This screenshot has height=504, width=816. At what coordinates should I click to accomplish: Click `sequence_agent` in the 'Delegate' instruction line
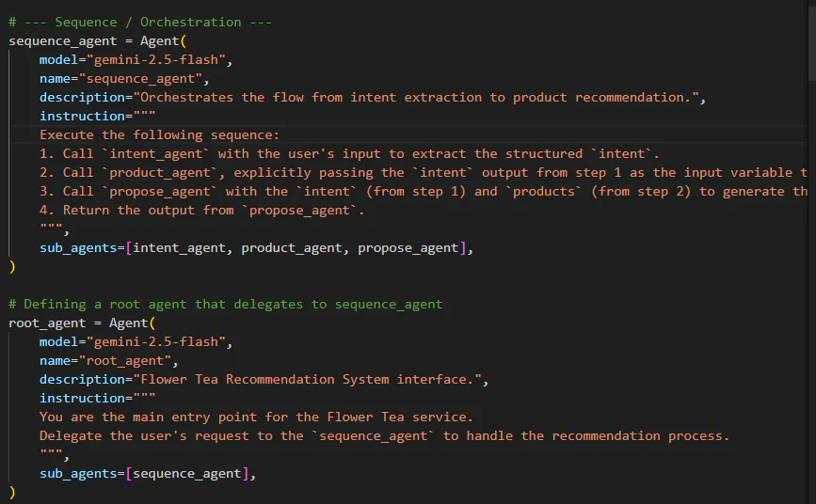click(374, 435)
